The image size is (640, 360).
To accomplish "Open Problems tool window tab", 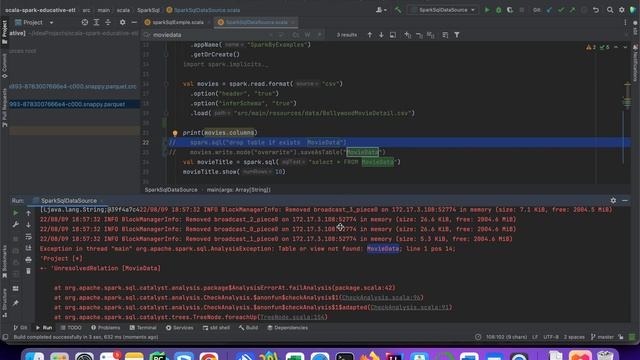I will point(105,327).
